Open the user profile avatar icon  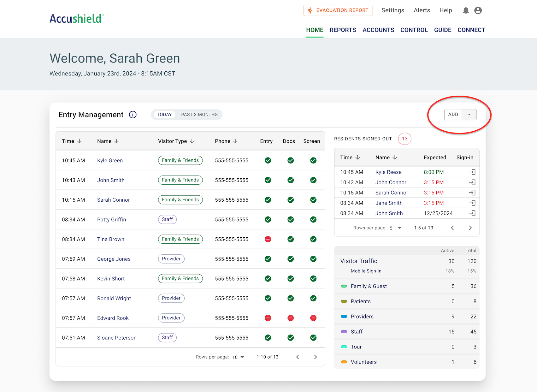(x=478, y=10)
